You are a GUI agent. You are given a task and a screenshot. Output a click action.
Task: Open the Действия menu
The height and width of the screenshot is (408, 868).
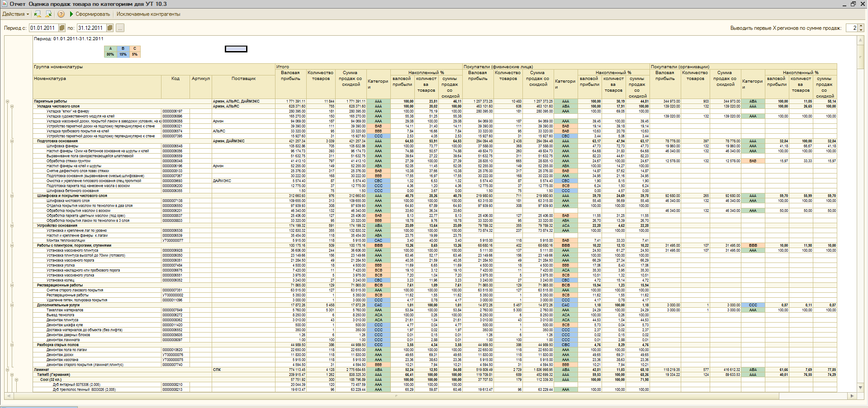tap(15, 14)
